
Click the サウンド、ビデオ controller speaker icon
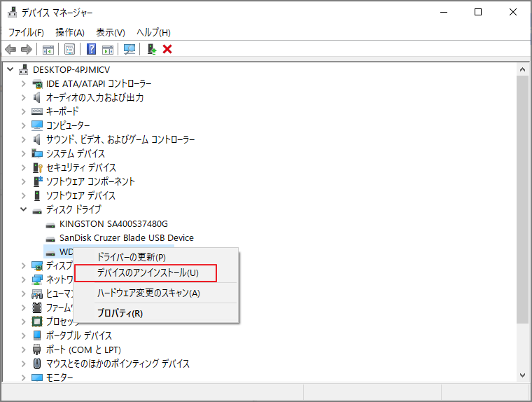point(36,139)
